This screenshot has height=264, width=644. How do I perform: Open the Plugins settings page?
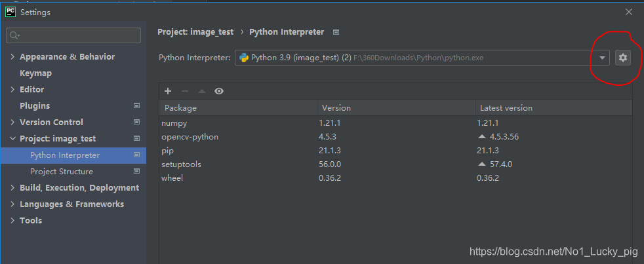point(35,106)
